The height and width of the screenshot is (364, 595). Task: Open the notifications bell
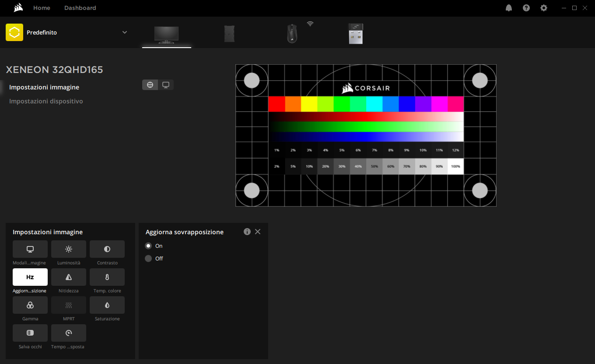point(509,8)
